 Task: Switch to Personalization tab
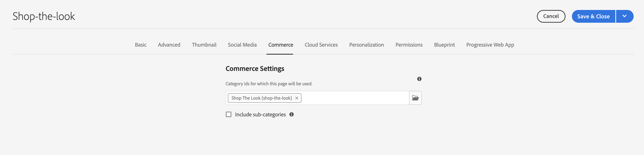(x=366, y=45)
